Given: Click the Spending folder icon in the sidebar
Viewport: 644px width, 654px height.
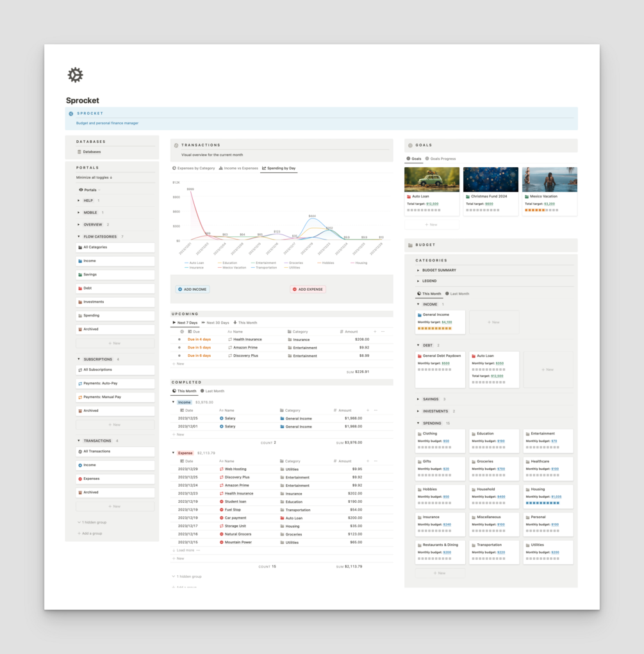Looking at the screenshot, I should 80,316.
